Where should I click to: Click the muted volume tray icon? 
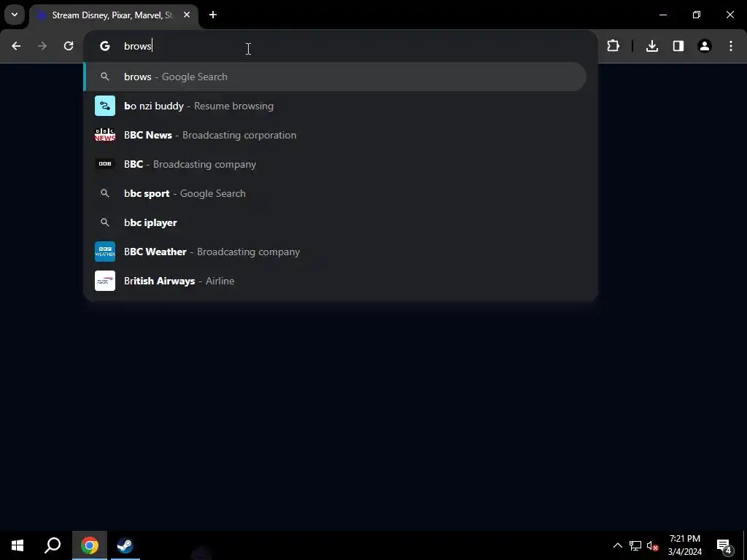pos(652,545)
